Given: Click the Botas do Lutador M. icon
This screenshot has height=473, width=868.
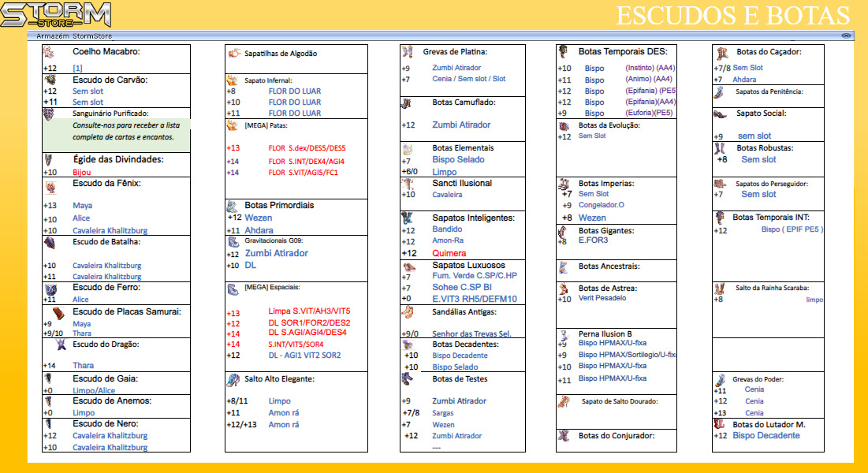Looking at the screenshot, I should coord(719,424).
